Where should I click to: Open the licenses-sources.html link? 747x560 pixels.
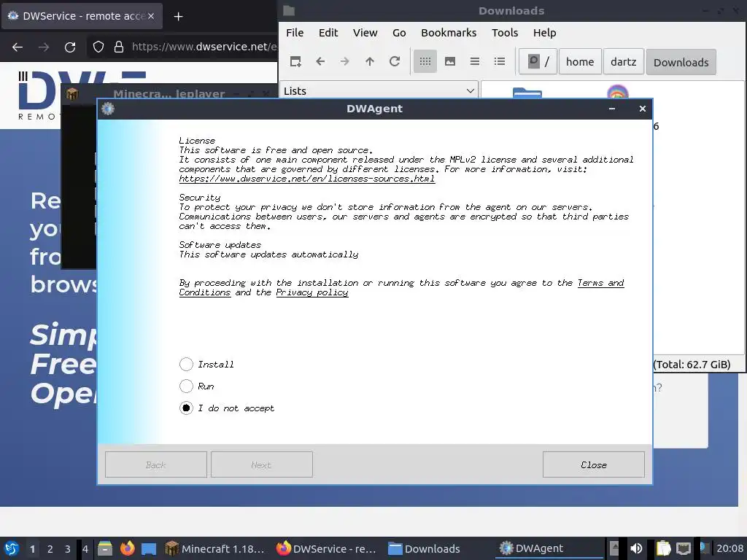tap(307, 179)
